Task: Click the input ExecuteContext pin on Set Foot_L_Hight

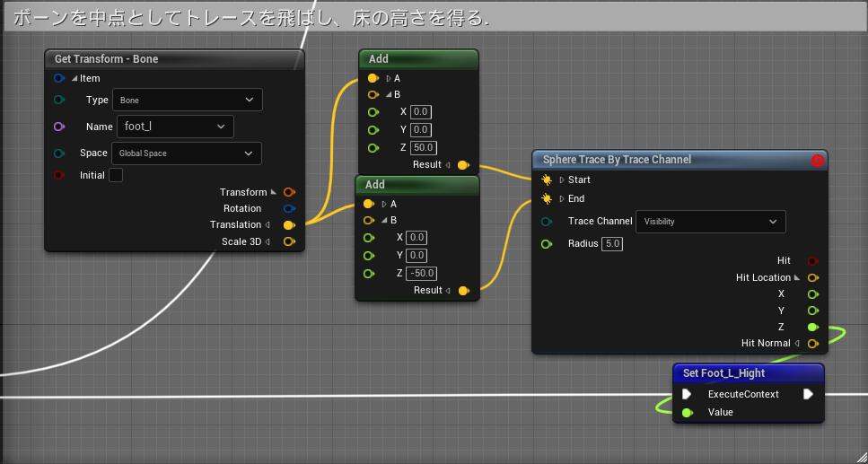Action: pyautogui.click(x=687, y=394)
